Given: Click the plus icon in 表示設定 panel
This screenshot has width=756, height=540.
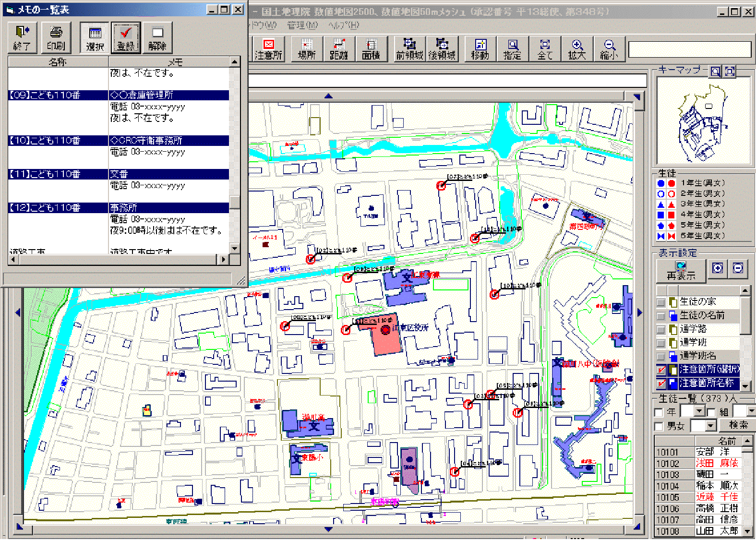Looking at the screenshot, I should pyautogui.click(x=718, y=268).
